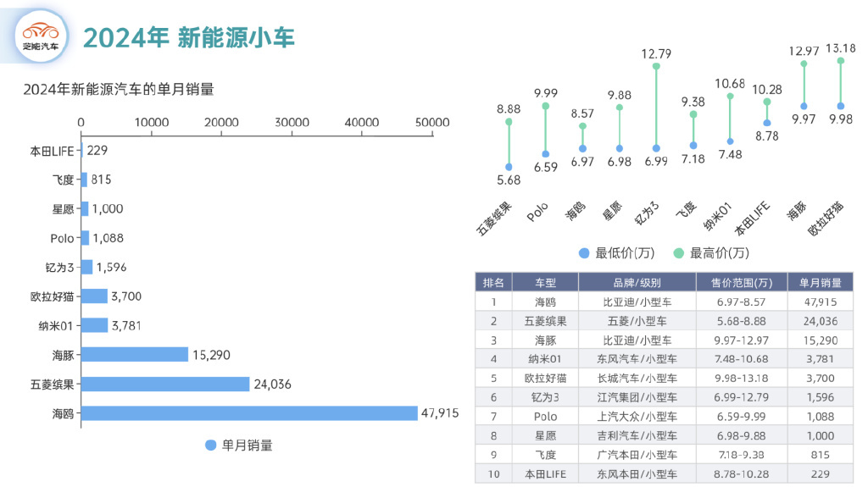Toggle the 最低价(万) legend marker

[584, 252]
